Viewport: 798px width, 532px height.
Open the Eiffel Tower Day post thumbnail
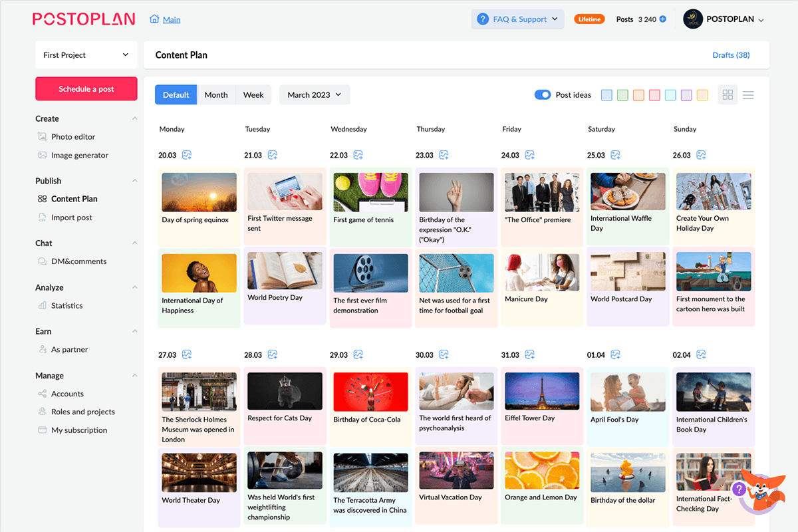tap(542, 391)
